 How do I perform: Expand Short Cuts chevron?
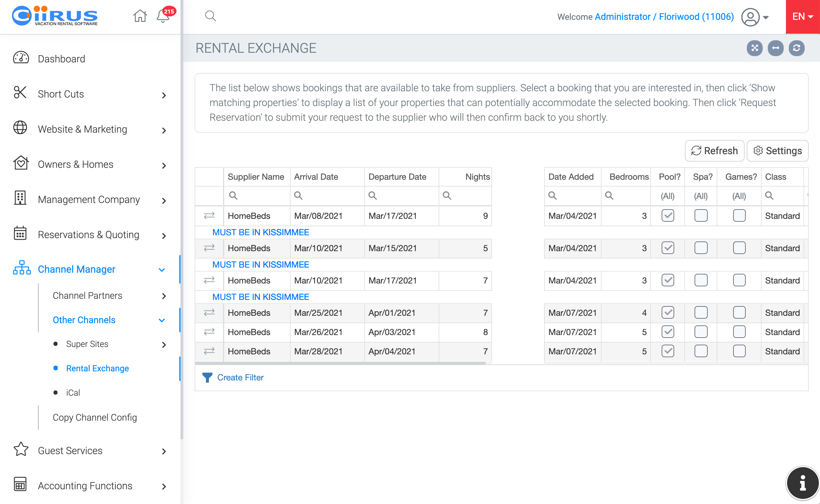click(164, 95)
